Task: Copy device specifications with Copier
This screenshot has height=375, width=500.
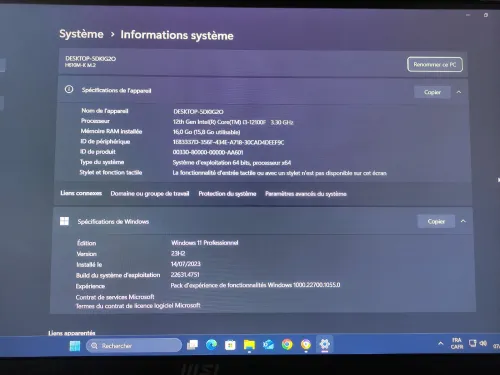Action: coord(432,92)
